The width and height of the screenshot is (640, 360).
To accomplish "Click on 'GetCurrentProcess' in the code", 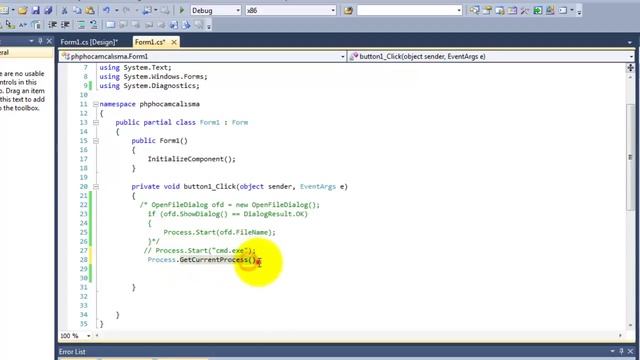I will pos(213,260).
